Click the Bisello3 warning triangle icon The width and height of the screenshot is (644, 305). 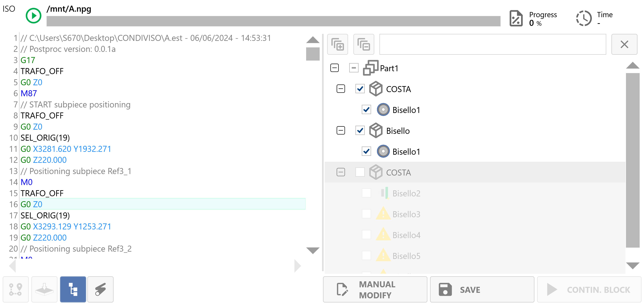383,214
